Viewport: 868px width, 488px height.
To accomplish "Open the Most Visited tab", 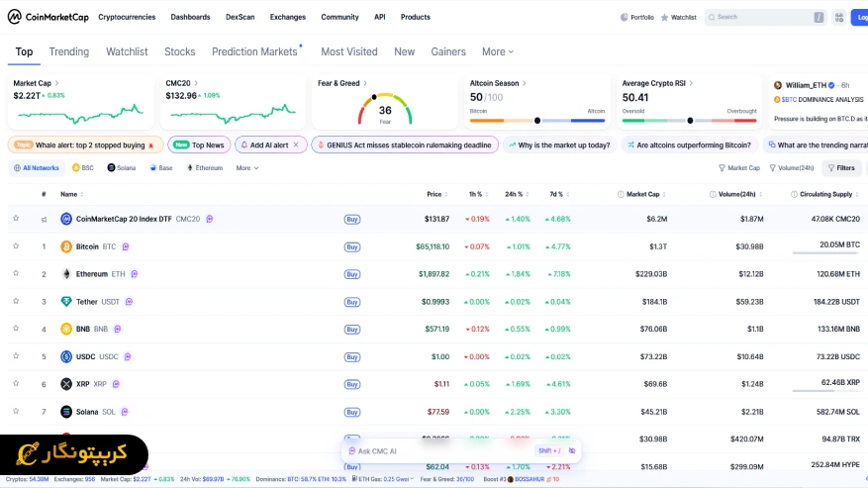I will (x=349, y=51).
